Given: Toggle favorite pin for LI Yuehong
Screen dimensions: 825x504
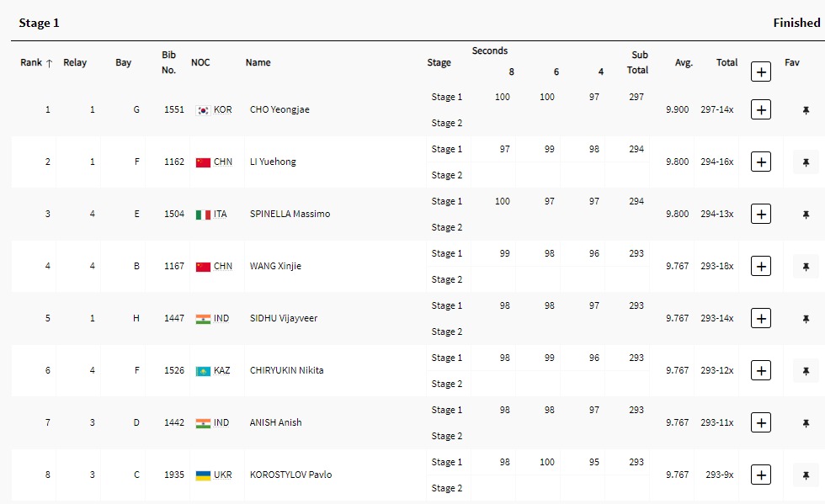Looking at the screenshot, I should tap(806, 162).
